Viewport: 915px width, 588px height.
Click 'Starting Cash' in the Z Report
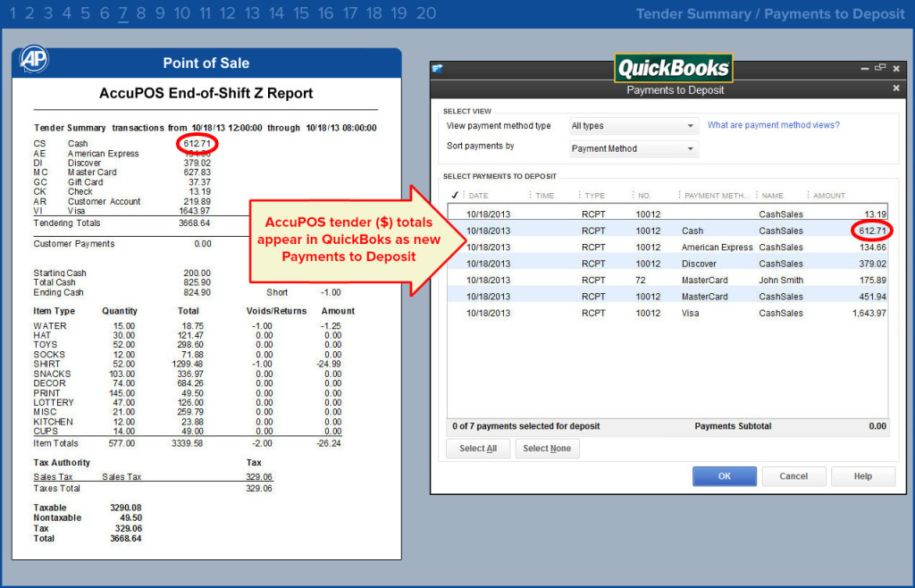tap(60, 273)
